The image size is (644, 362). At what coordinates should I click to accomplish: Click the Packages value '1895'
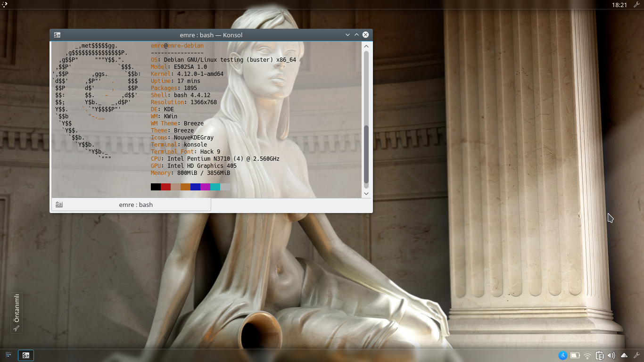coord(190,88)
